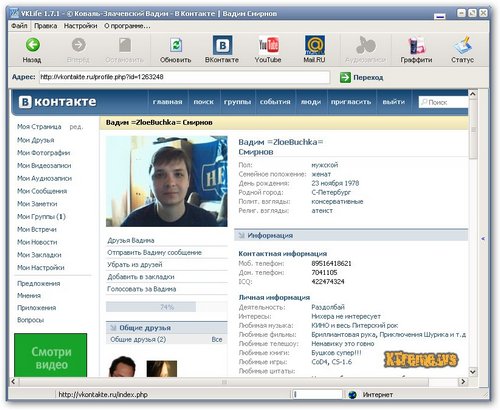Open Мои Заметки link
Screen dimensions: 500x410
(x=37, y=204)
